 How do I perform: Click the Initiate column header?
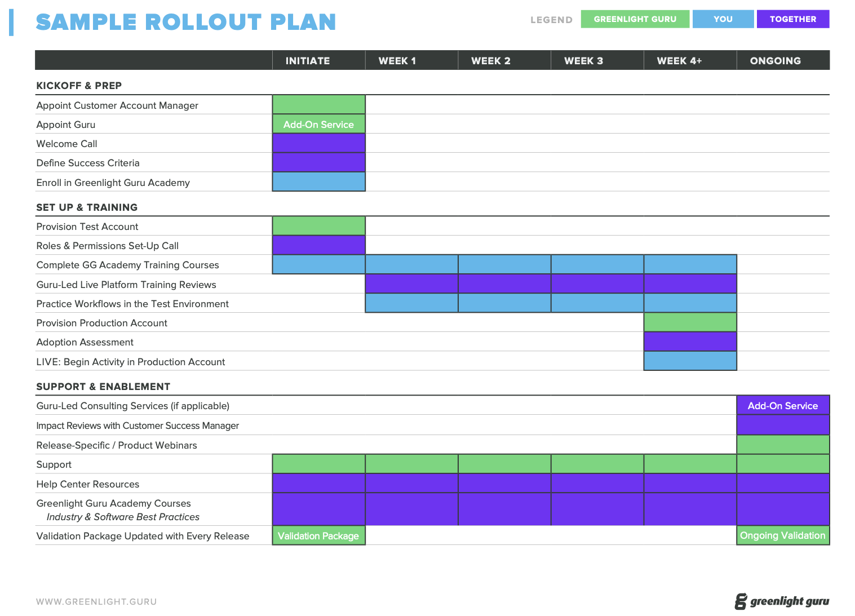pos(308,61)
